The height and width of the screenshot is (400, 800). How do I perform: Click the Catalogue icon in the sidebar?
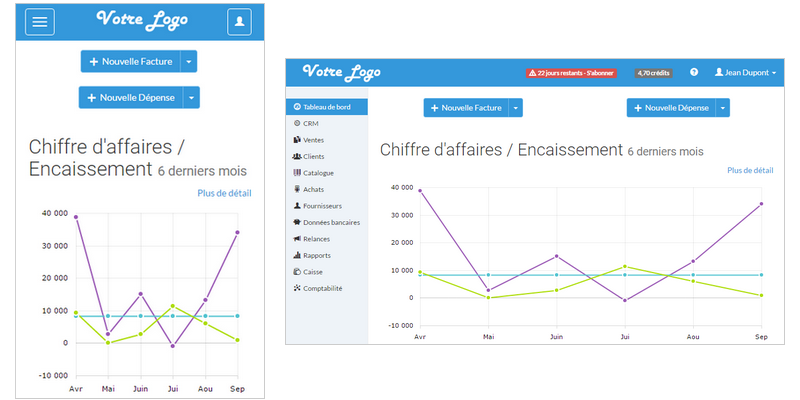point(297,173)
